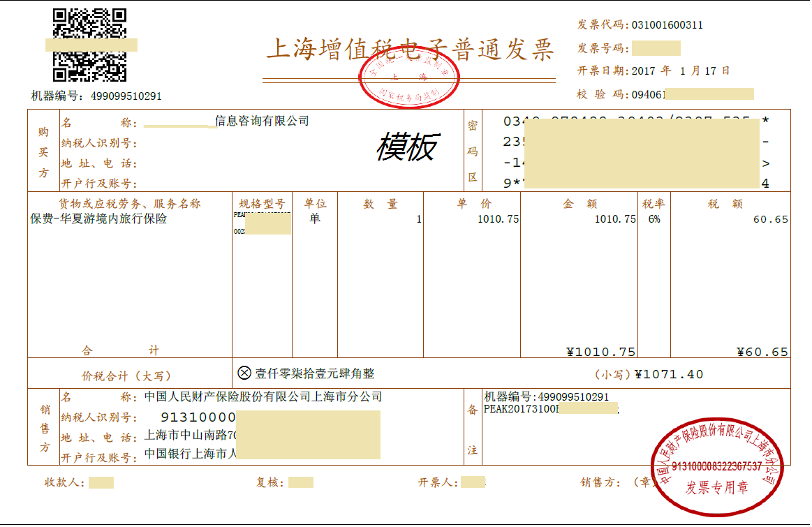
Task: Click the seller name 中国人民财产保险股份有限公司上海市分公司
Action: pyautogui.click(x=263, y=397)
